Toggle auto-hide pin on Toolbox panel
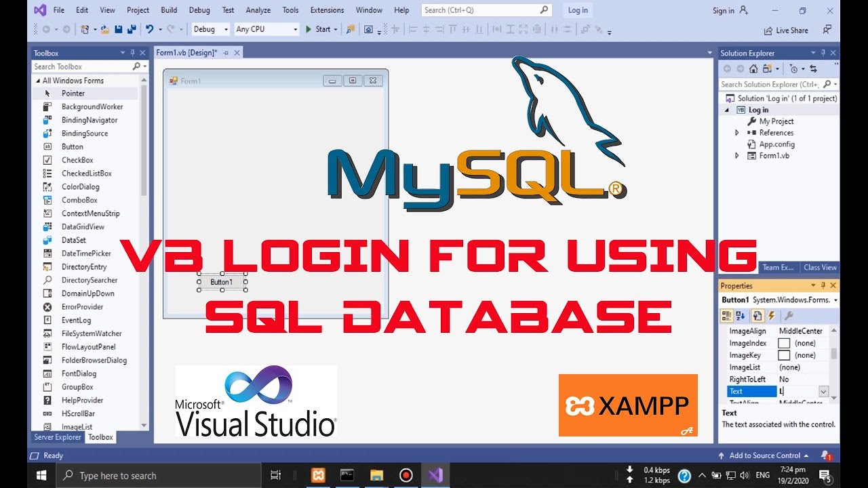This screenshot has height=488, width=868. click(x=133, y=53)
